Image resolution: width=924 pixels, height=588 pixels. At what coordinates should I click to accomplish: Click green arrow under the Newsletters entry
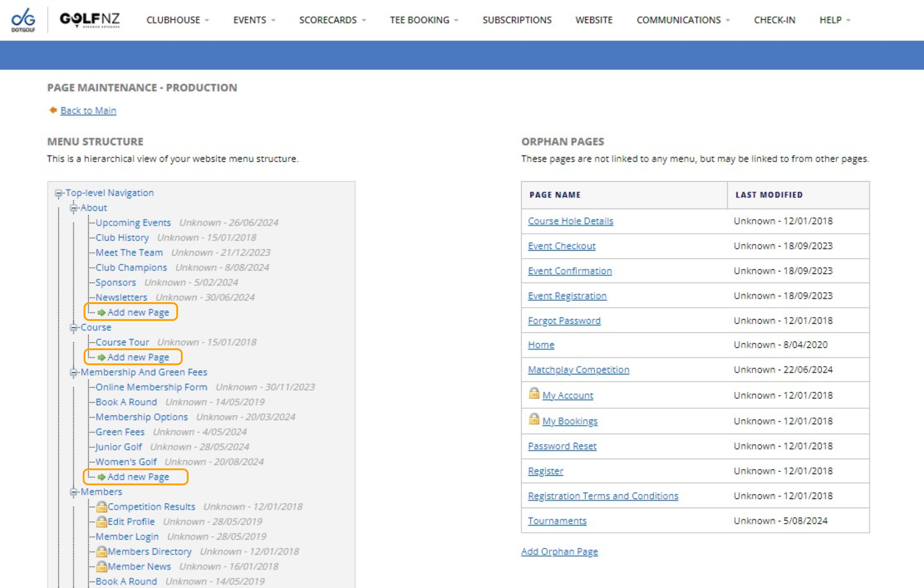(x=101, y=313)
